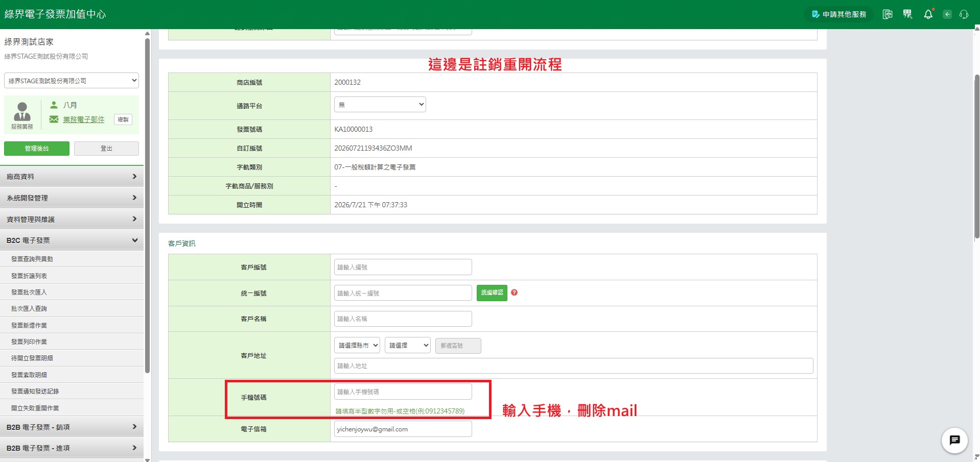The width and height of the screenshot is (980, 462).
Task: Open the district 請選擇 dropdown
Action: [x=408, y=346]
